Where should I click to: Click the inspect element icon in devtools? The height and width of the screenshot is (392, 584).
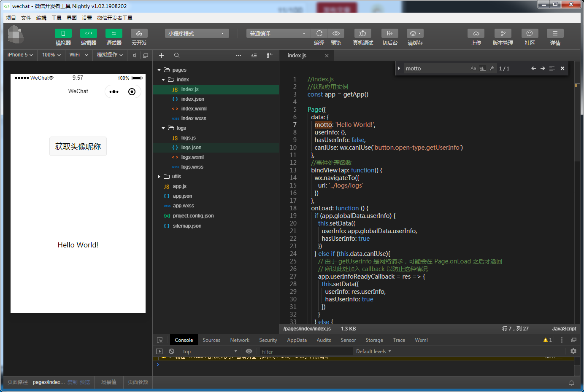pyautogui.click(x=160, y=340)
